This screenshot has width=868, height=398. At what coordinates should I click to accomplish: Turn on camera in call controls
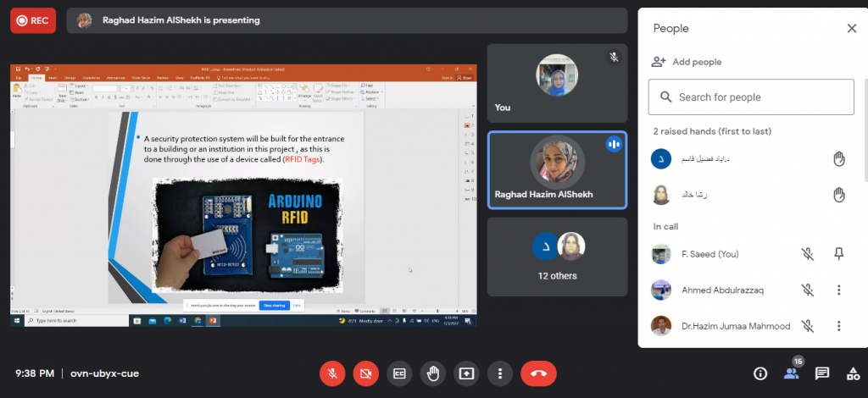[365, 373]
